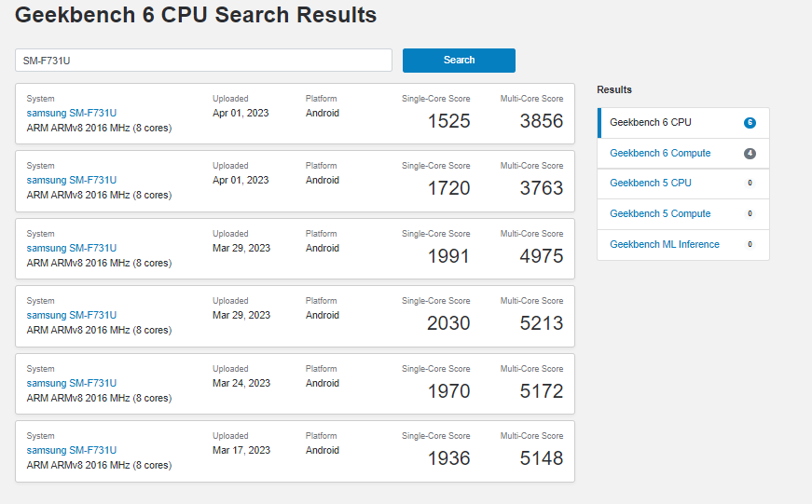This screenshot has width=812, height=504.
Task: Click the count badge showing 6
Action: (x=750, y=123)
